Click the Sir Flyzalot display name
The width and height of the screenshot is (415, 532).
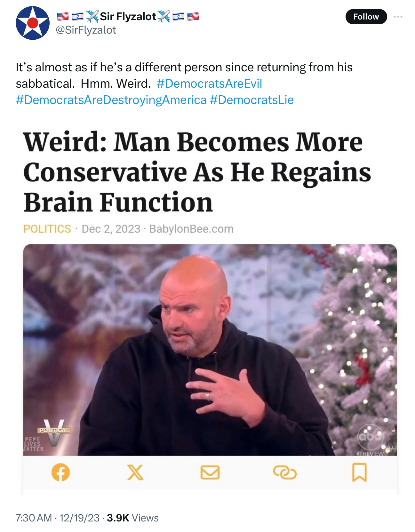pos(128,16)
